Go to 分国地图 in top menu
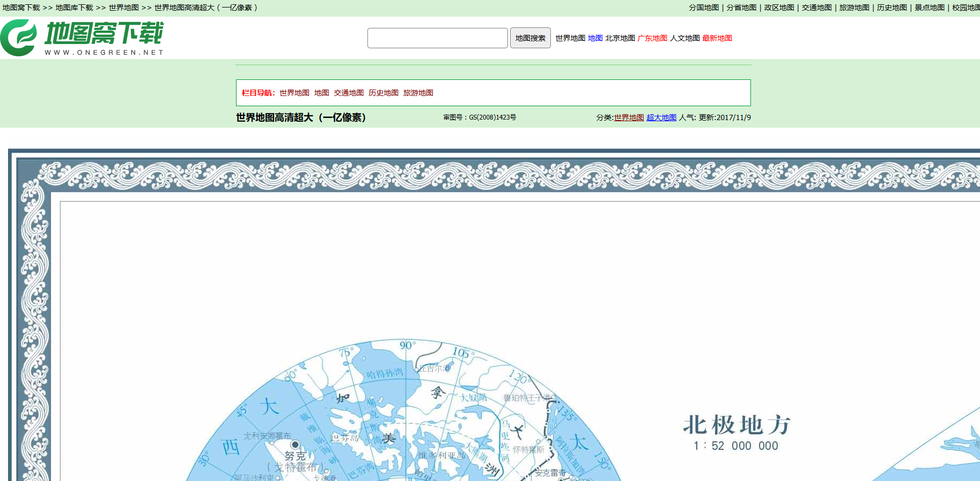This screenshot has width=980, height=481. click(703, 8)
